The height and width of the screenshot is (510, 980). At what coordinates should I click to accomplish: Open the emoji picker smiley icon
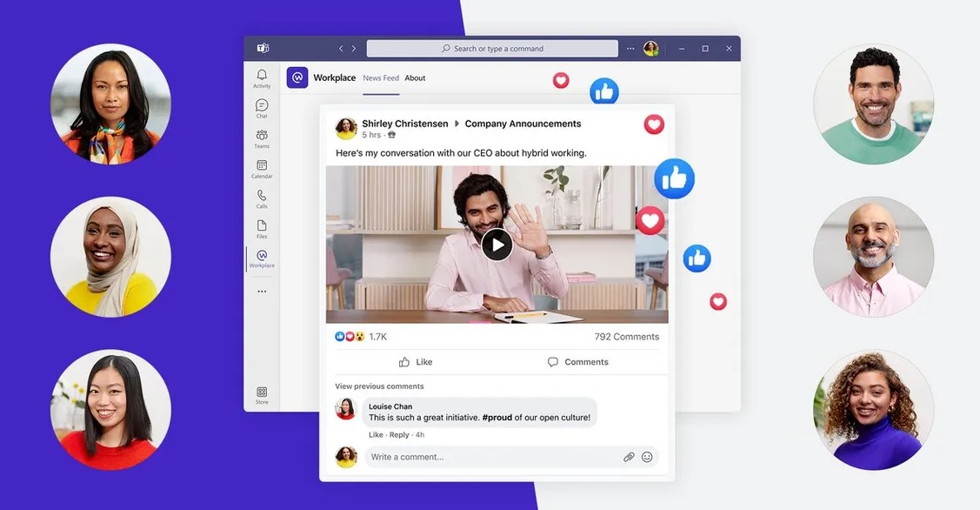pyautogui.click(x=647, y=457)
